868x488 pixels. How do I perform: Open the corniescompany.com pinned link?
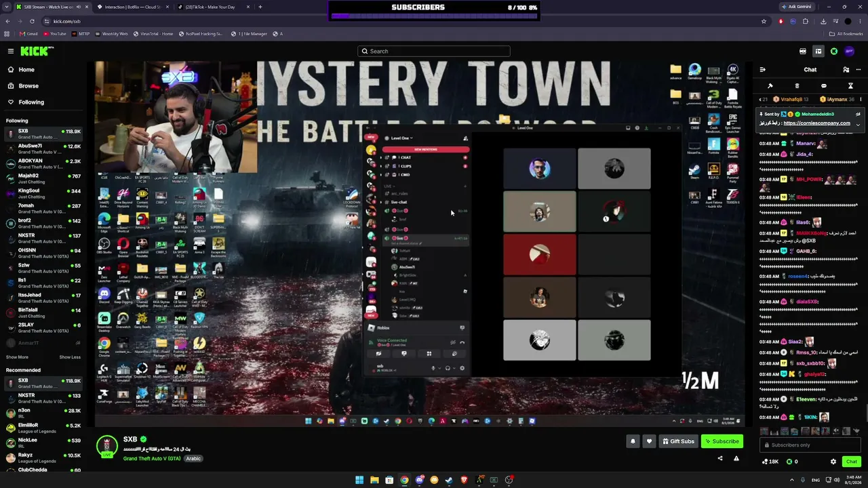tap(816, 123)
